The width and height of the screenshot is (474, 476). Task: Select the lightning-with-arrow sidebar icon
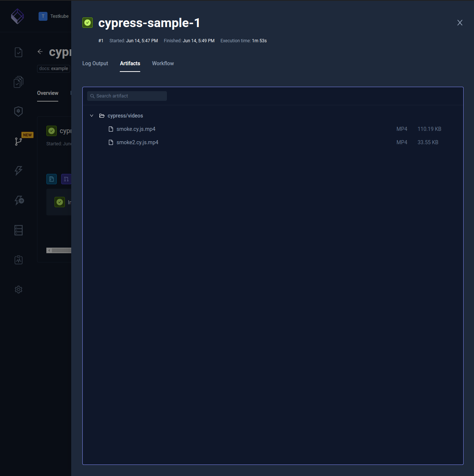click(18, 200)
